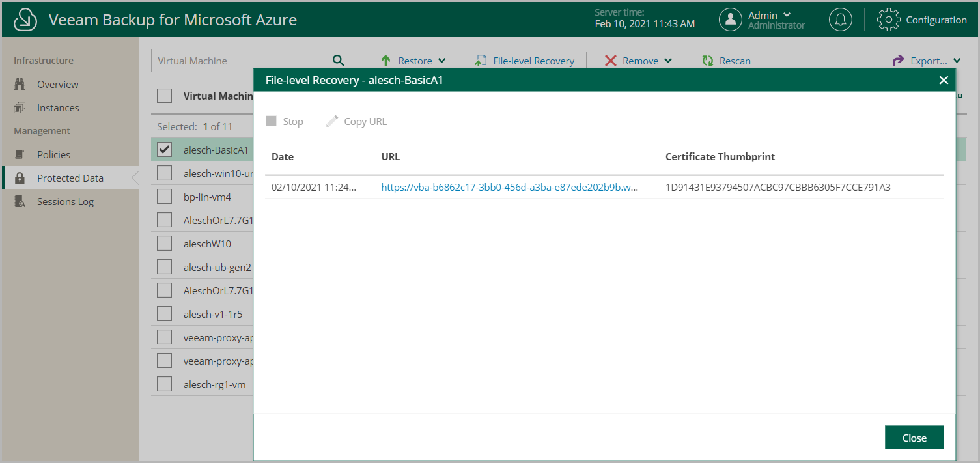Click the Sessions Log icon
The height and width of the screenshot is (463, 980).
[x=20, y=202]
